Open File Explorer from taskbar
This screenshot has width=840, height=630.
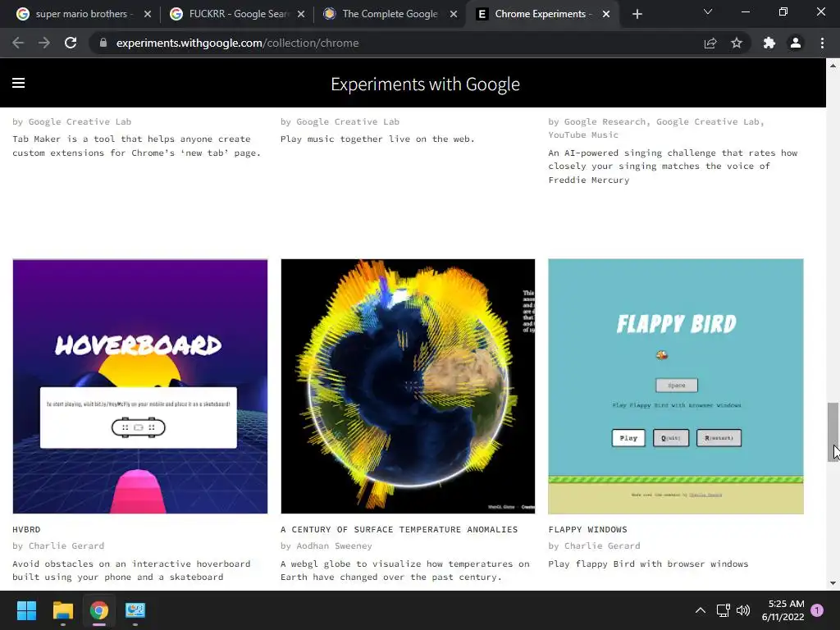(x=62, y=610)
